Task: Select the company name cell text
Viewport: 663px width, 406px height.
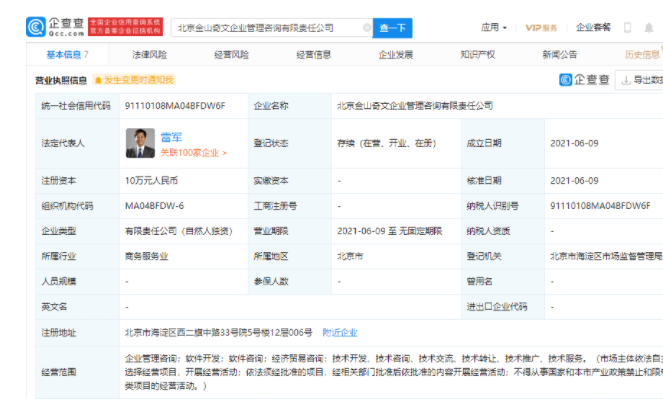Action: pyautogui.click(x=415, y=106)
